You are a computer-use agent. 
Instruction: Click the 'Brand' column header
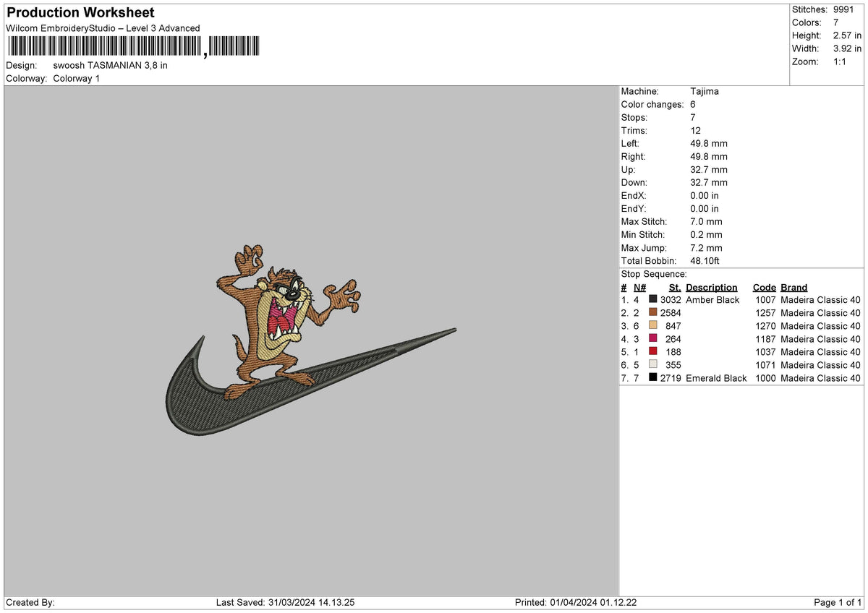(x=794, y=288)
